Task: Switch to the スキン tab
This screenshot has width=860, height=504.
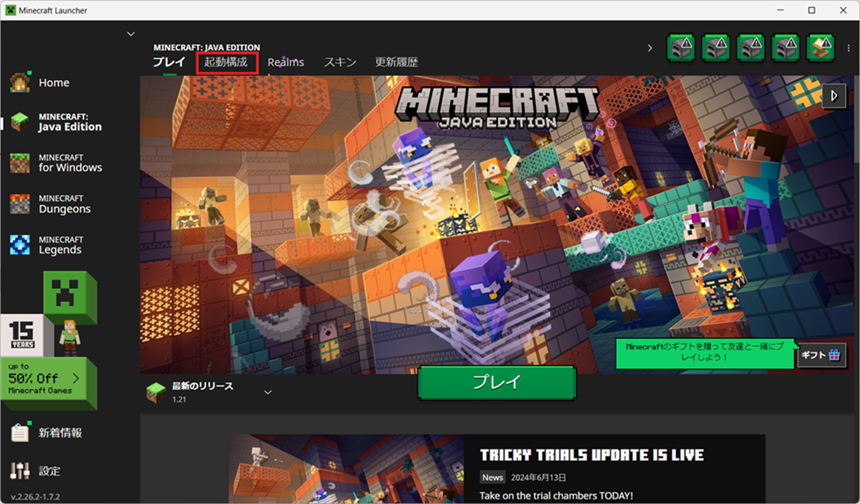Action: tap(339, 62)
